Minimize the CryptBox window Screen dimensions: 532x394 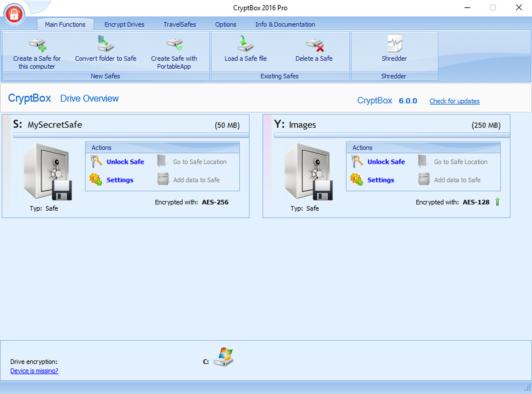click(467, 8)
